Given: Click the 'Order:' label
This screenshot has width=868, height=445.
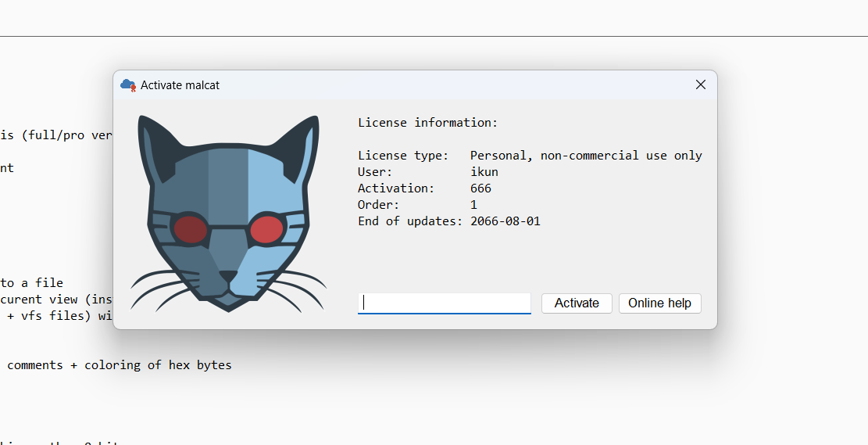Looking at the screenshot, I should pos(378,204).
